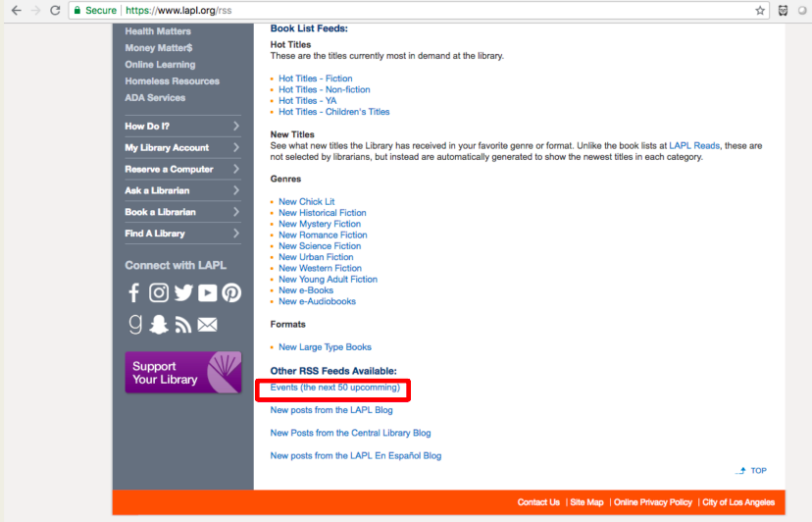Expand My Library Account chevron

[236, 147]
